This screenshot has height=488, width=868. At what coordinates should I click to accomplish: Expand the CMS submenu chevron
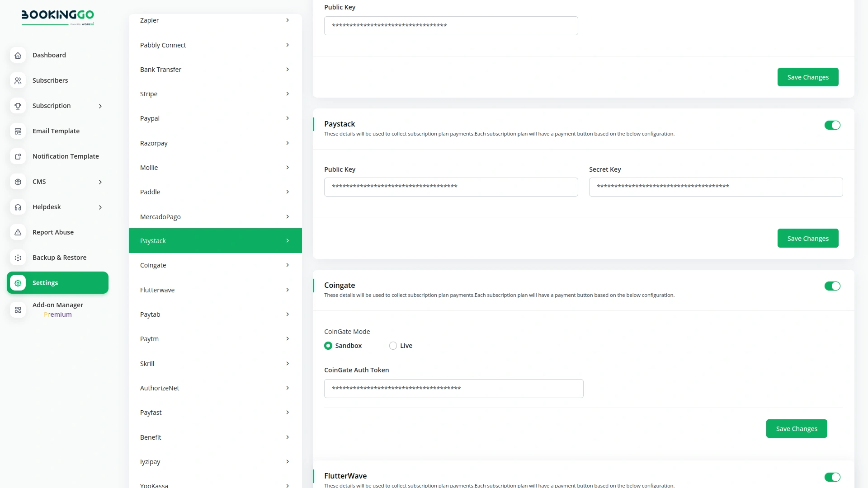point(100,182)
